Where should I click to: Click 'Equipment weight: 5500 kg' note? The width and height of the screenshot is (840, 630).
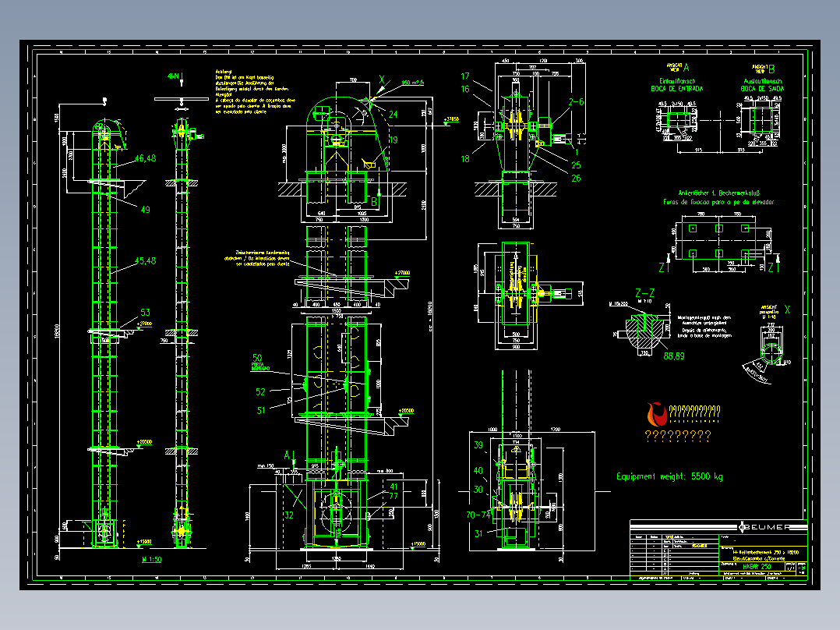tap(669, 476)
